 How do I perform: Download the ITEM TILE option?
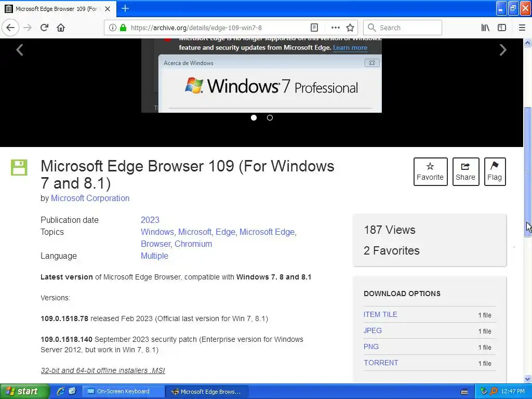click(x=380, y=314)
